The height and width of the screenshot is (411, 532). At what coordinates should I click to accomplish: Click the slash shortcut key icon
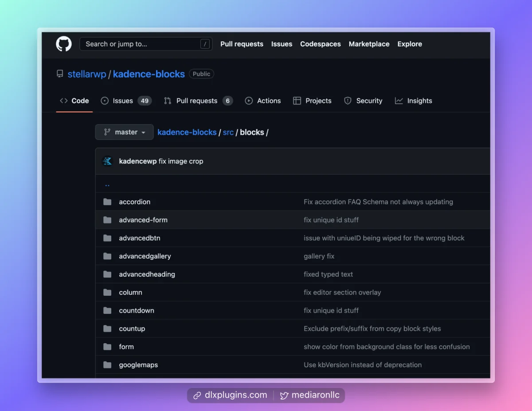coord(204,44)
